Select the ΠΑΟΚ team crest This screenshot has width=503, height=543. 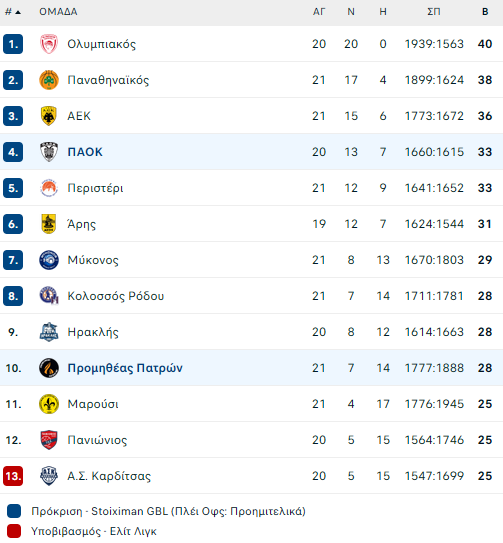click(49, 152)
